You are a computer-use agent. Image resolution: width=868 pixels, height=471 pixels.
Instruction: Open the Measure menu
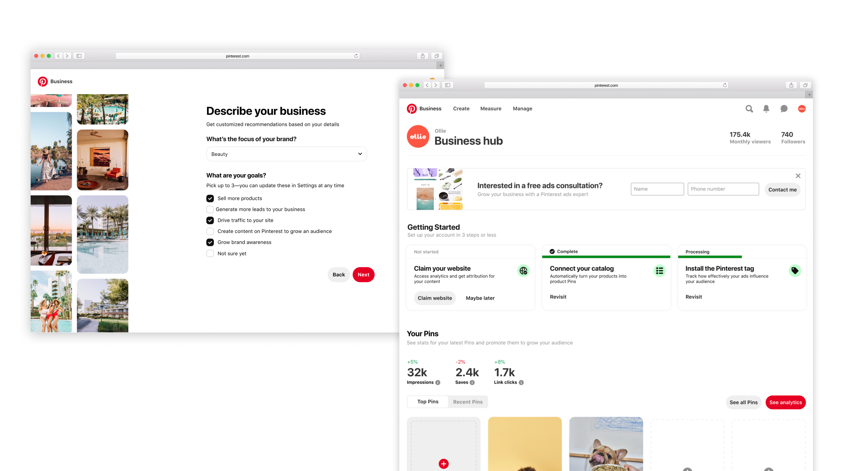(x=491, y=109)
